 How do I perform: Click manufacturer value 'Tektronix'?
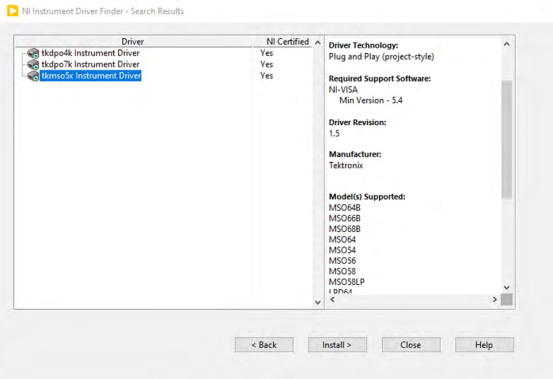pyautogui.click(x=346, y=165)
